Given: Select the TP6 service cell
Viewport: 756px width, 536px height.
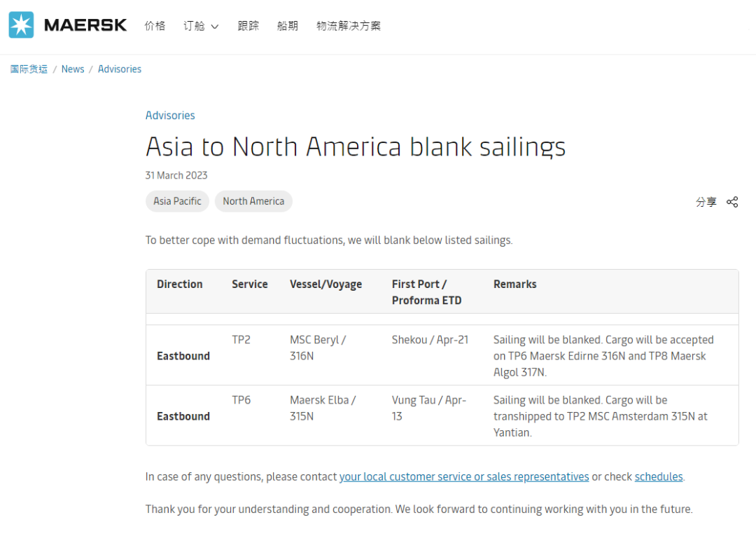Looking at the screenshot, I should (241, 400).
